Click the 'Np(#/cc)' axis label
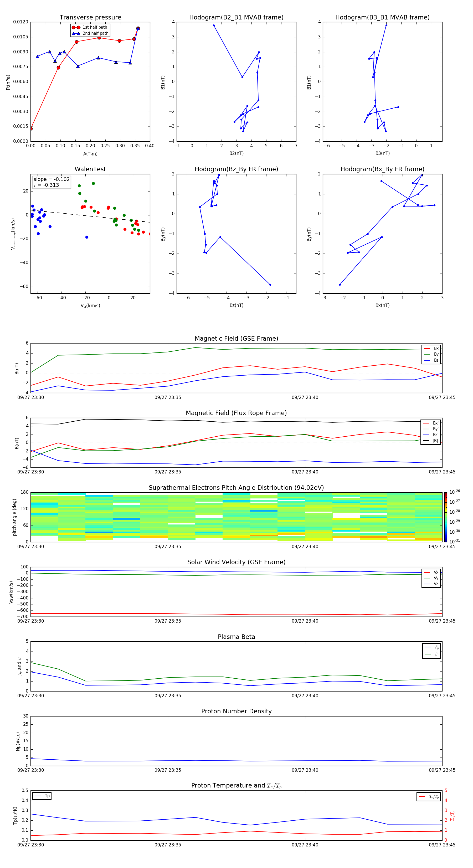This screenshot has width=473, height=868. pos(18,741)
